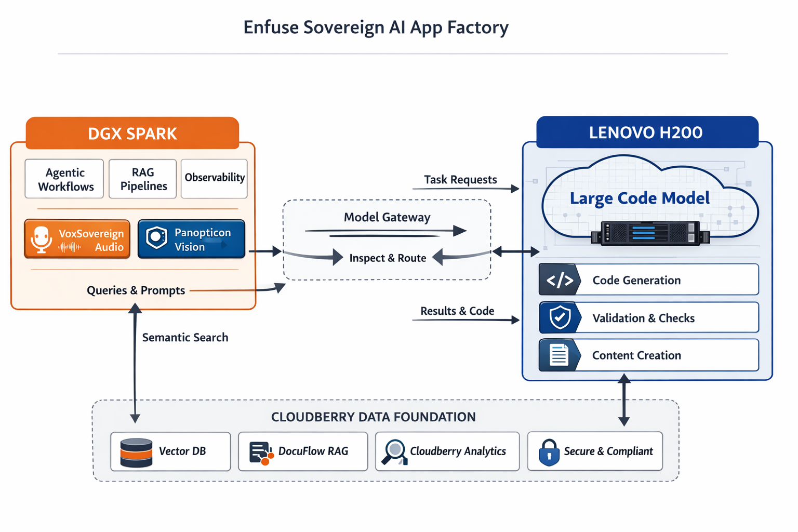Click the LENOVO H200 header
Viewport: 798px width, 532px height.
tap(647, 132)
